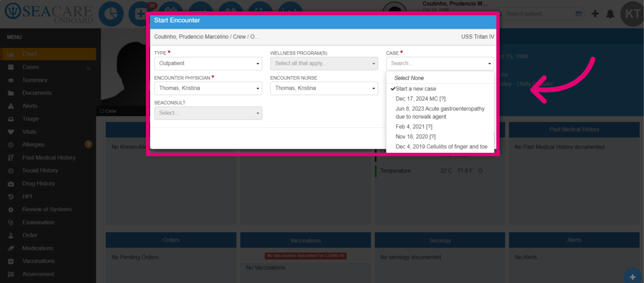644x283 pixels.
Task: Click the HPI history icon in sidebar
Action: point(11,197)
